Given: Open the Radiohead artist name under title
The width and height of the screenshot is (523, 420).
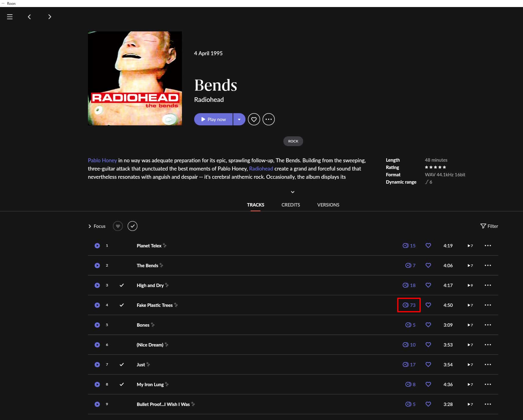Looking at the screenshot, I should pyautogui.click(x=209, y=100).
